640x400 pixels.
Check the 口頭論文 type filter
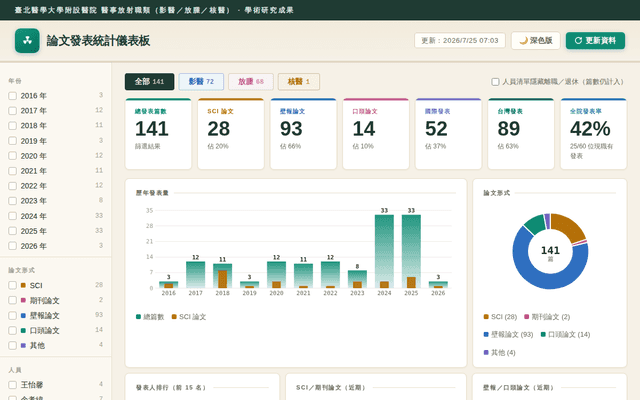point(13,331)
